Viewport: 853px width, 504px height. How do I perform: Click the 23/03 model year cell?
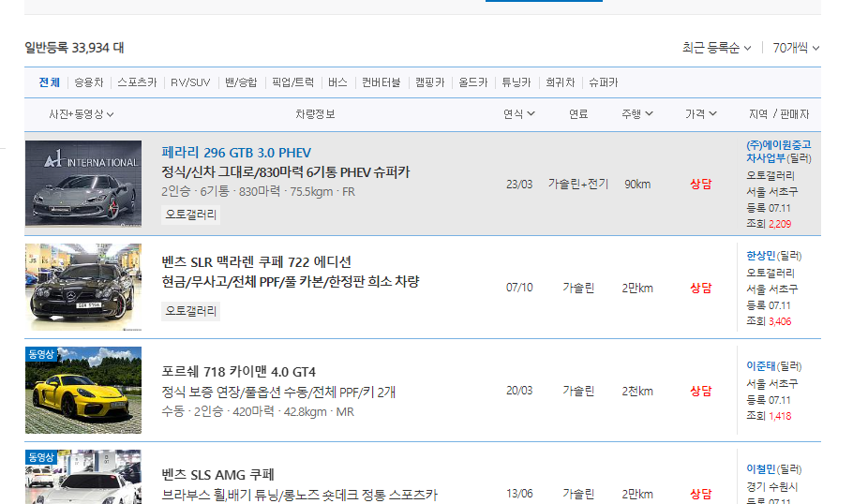click(519, 185)
